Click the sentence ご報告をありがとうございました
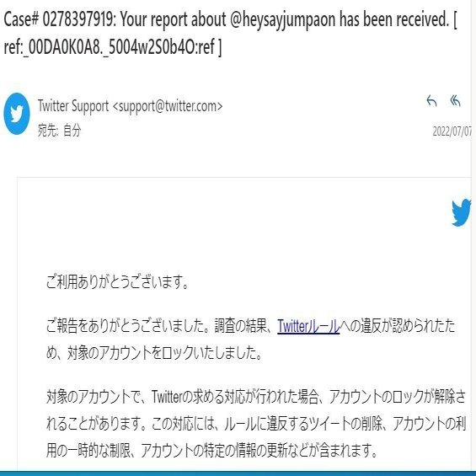This screenshot has width=476, height=476. tap(127, 326)
